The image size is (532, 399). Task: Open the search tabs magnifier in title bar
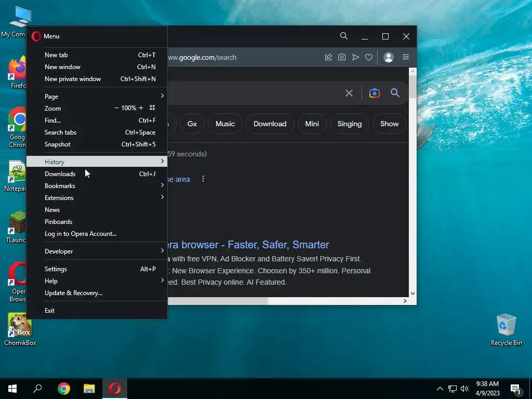344,36
